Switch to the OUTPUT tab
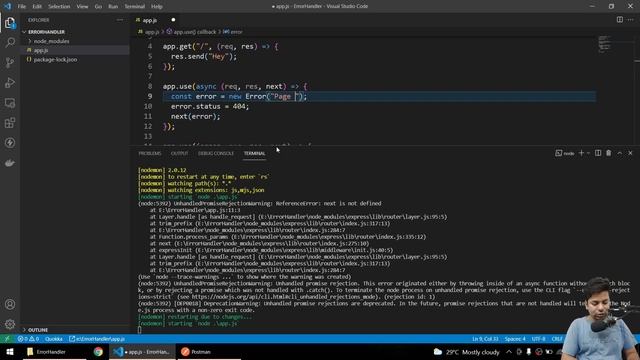This screenshot has width=640, height=360. 180,153
